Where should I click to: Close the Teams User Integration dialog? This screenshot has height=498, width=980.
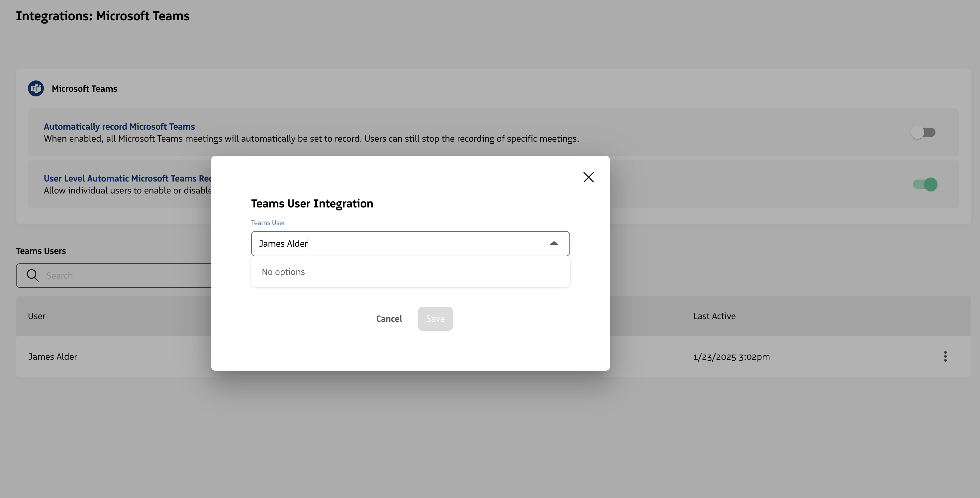tap(588, 177)
